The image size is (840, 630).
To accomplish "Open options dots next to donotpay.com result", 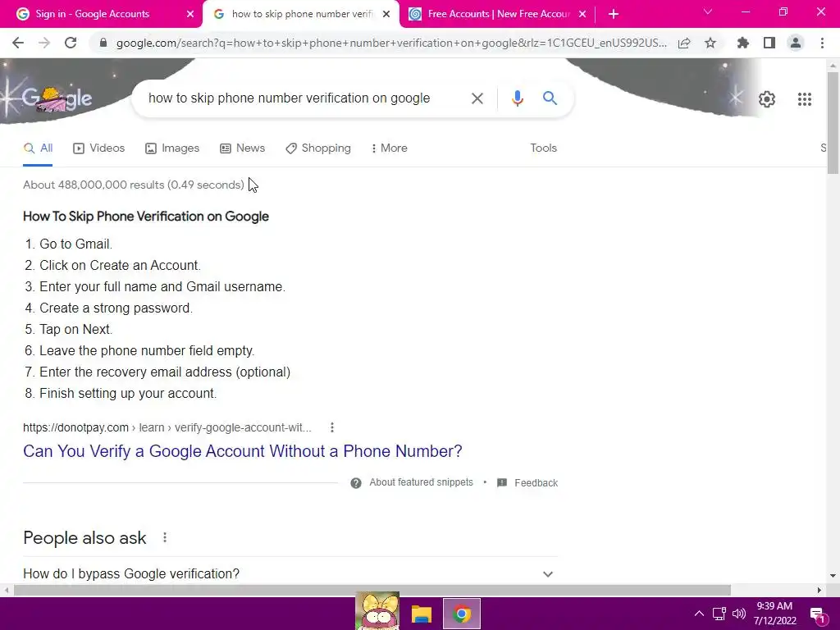I will [332, 427].
